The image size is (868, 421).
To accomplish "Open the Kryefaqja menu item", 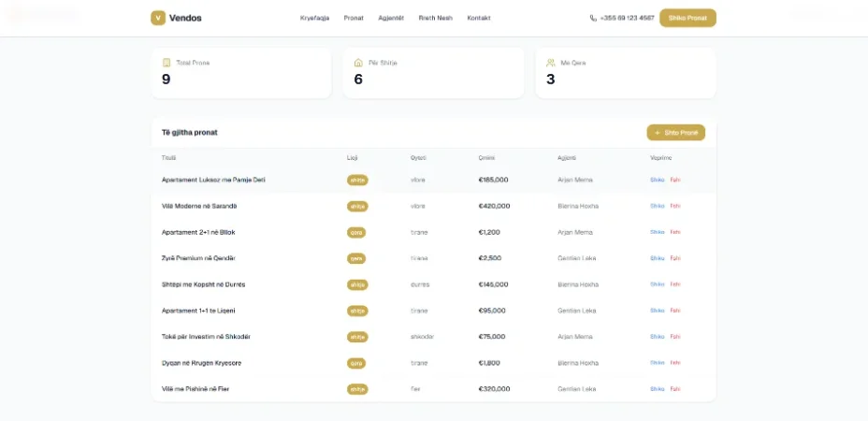I will [x=314, y=18].
